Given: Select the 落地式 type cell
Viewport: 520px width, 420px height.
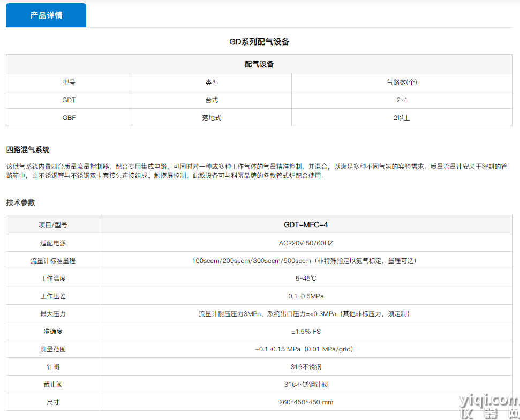Looking at the screenshot, I should [x=212, y=117].
